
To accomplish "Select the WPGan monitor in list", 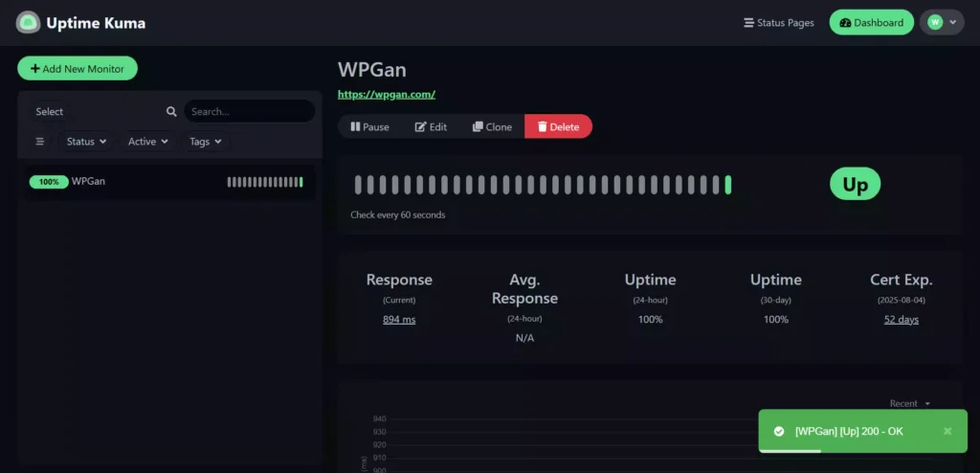I will pyautogui.click(x=170, y=182).
